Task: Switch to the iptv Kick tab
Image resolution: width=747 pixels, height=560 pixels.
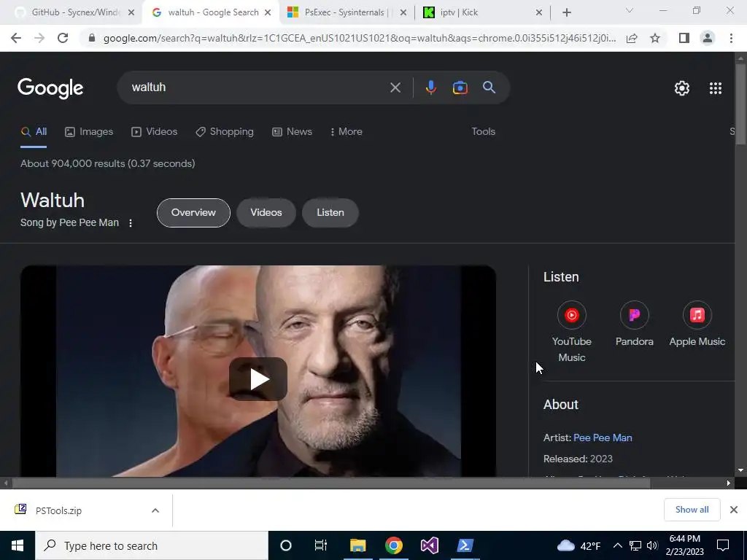Action: (x=476, y=12)
